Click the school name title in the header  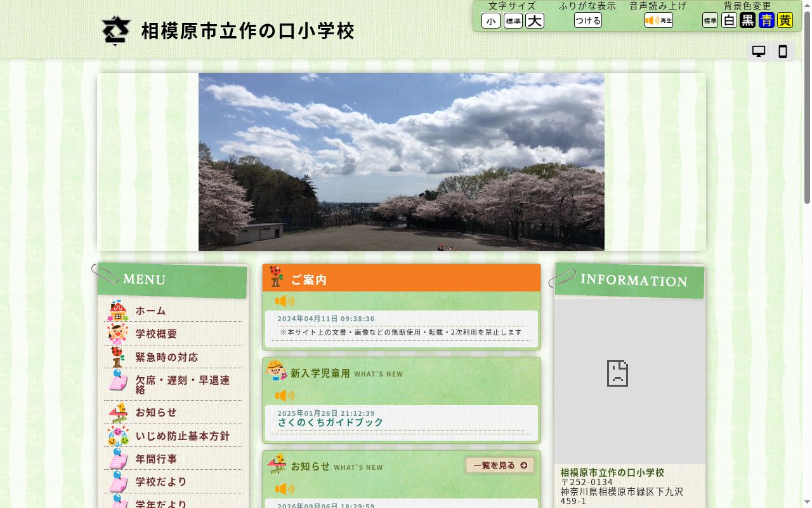(x=248, y=31)
